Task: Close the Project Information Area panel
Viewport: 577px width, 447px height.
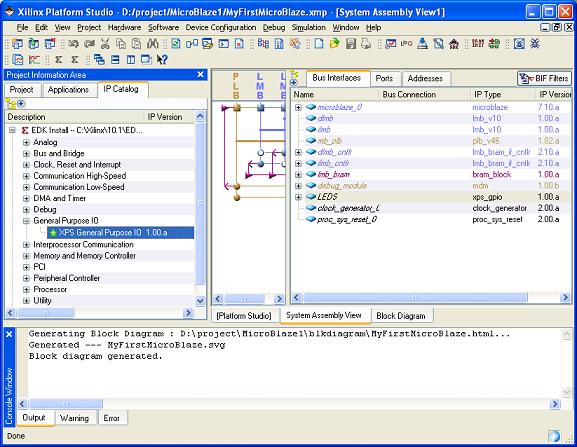Action: point(201,75)
